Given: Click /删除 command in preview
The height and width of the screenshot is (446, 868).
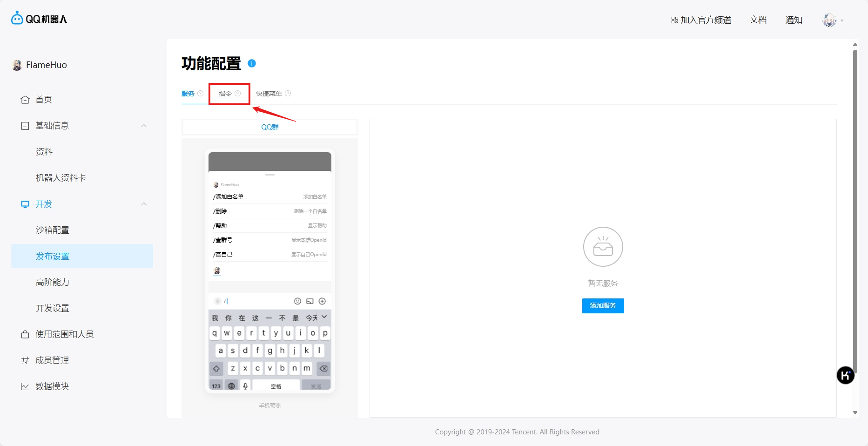Looking at the screenshot, I should pos(270,211).
